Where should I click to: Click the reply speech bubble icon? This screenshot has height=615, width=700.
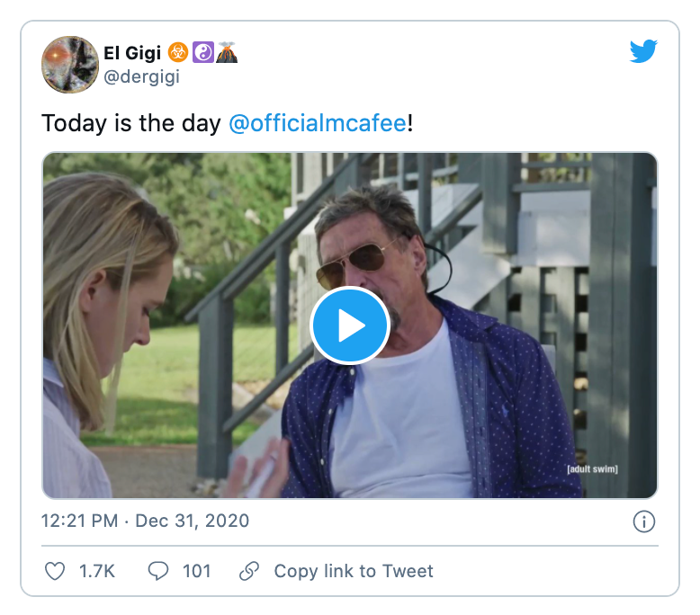158,571
